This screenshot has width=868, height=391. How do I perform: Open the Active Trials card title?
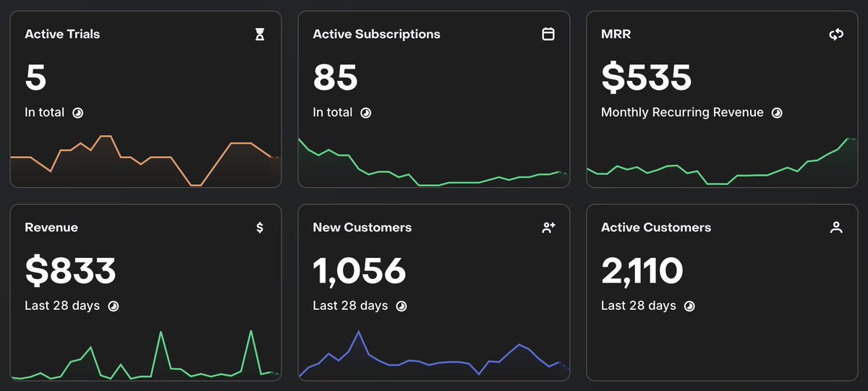click(x=62, y=34)
